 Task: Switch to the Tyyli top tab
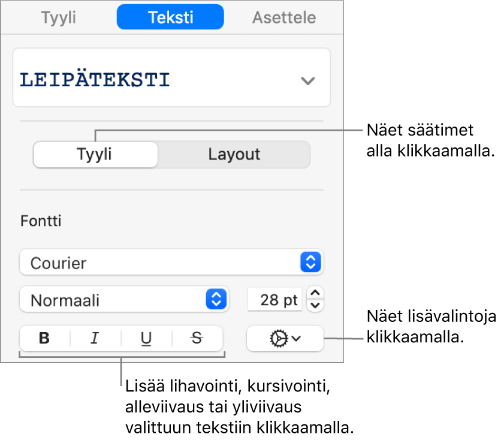[x=59, y=17]
